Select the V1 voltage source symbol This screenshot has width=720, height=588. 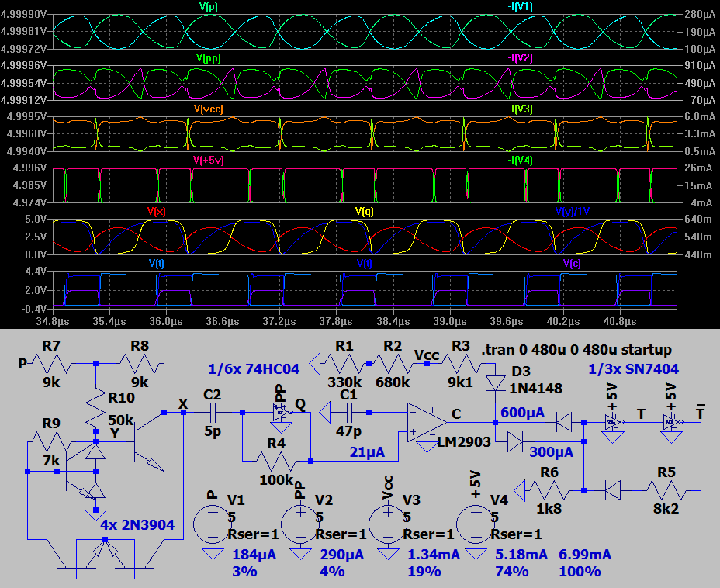tap(210, 522)
